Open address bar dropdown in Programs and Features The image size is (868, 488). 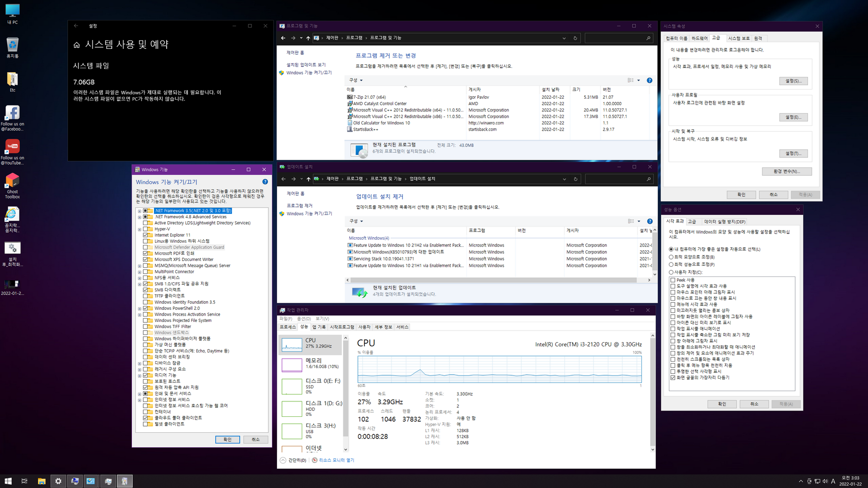pos(564,38)
